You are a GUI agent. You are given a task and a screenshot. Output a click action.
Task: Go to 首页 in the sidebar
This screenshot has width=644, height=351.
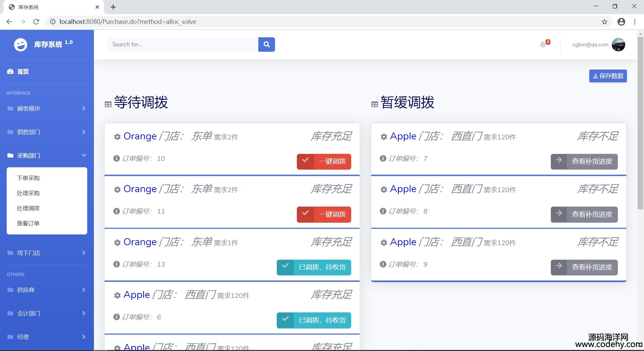(x=23, y=72)
